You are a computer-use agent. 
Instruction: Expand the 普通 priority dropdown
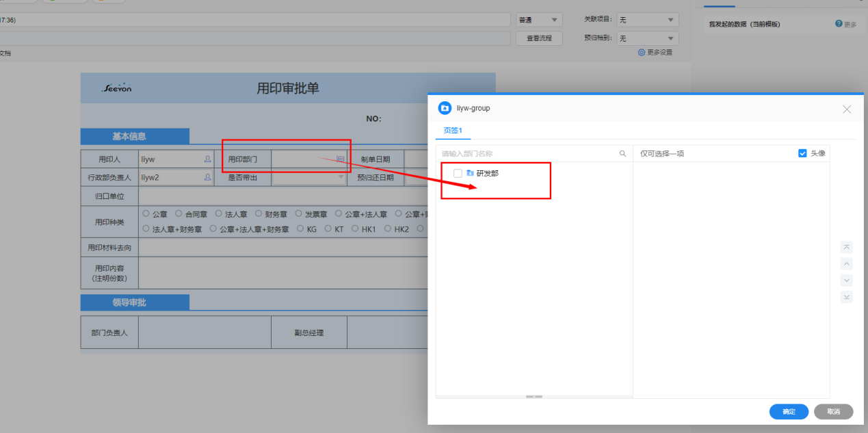pyautogui.click(x=539, y=21)
